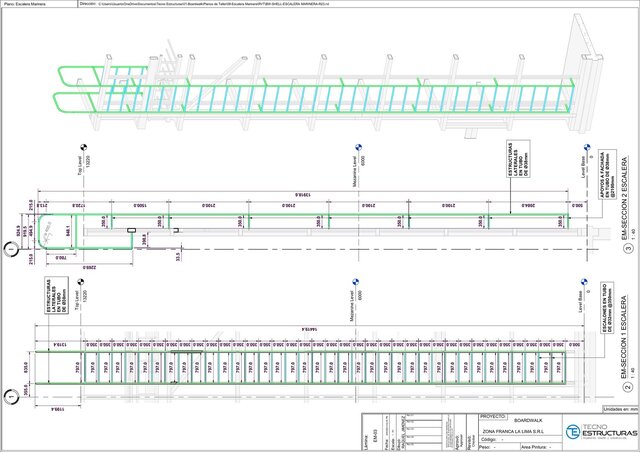
Task: Click 'Unidades en: mm' note
Action: coord(620,409)
